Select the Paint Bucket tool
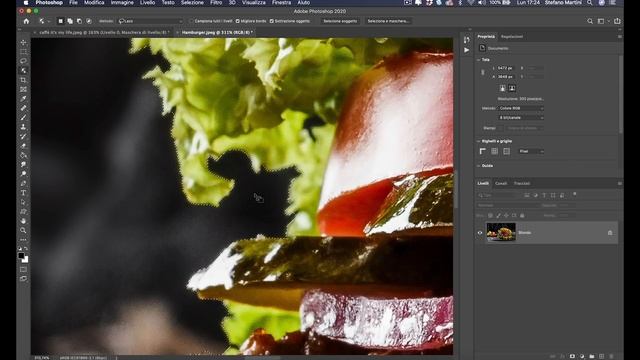Image resolution: width=640 pixels, height=360 pixels. pos(23,155)
